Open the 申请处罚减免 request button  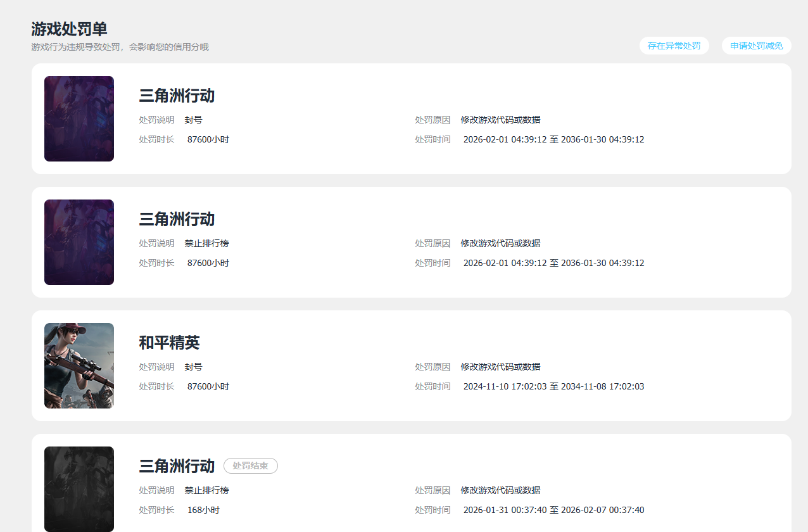[756, 46]
